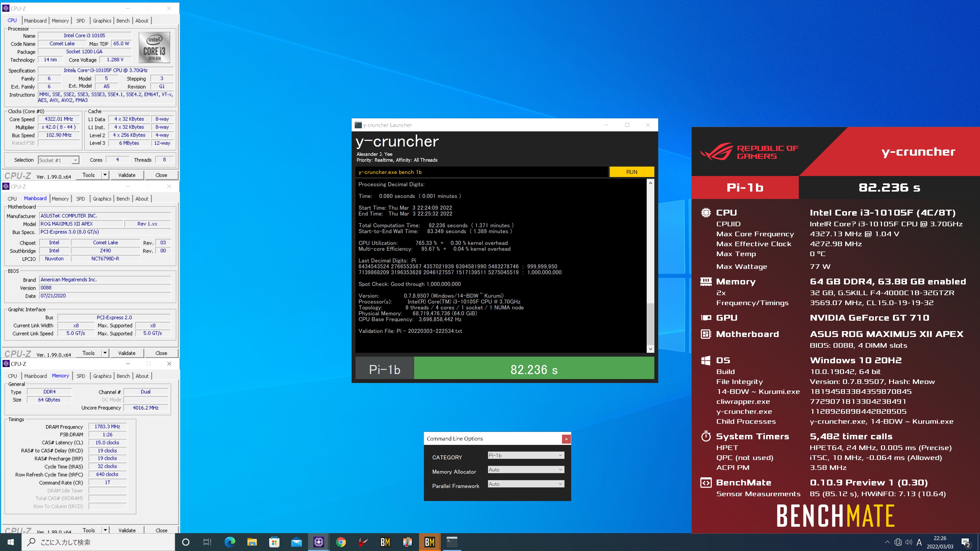Click BIOS Version 0088 field
Screen dimensions: 980x551
[x=105, y=288]
